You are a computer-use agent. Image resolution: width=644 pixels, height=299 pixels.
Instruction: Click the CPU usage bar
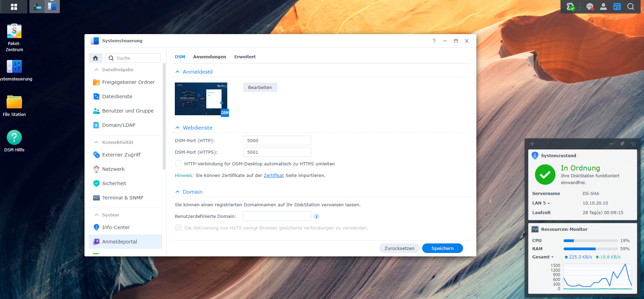pyautogui.click(x=591, y=241)
